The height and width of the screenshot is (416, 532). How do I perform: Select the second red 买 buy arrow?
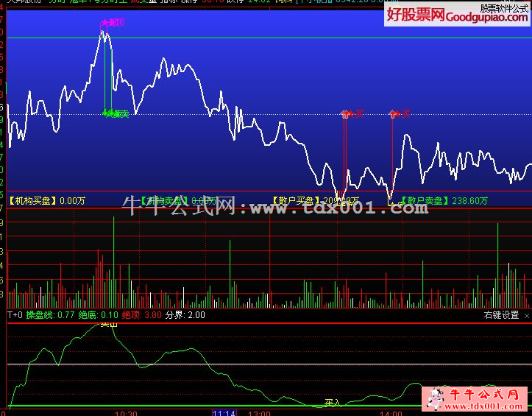click(x=394, y=114)
